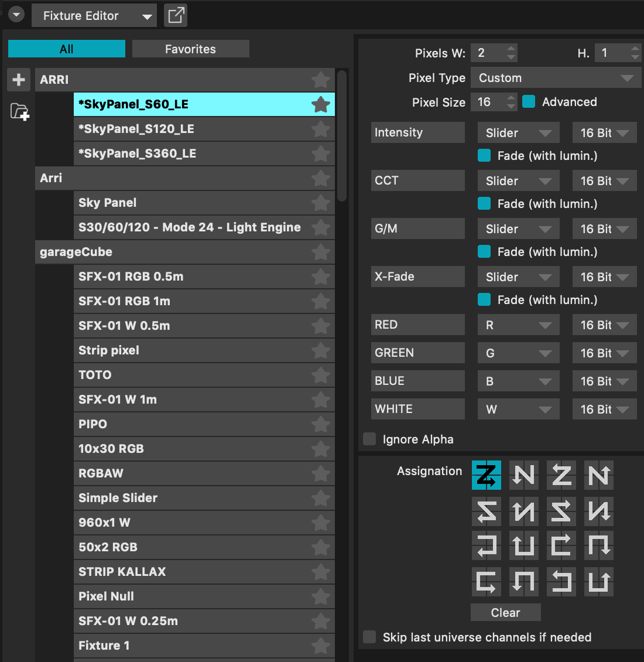Star the Strip pixel fixture
This screenshot has height=662, width=644.
(321, 350)
